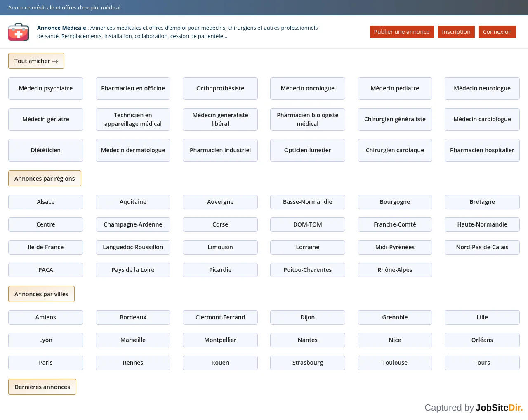Screen dimensions: 528x420
Task: Open Médecin cardiologue category
Action: click(x=482, y=119)
